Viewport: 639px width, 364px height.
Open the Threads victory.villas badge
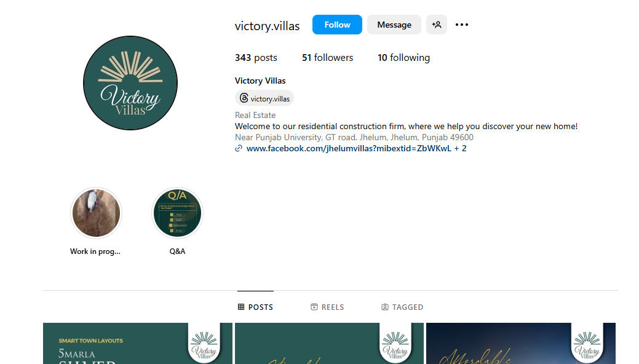tap(264, 98)
